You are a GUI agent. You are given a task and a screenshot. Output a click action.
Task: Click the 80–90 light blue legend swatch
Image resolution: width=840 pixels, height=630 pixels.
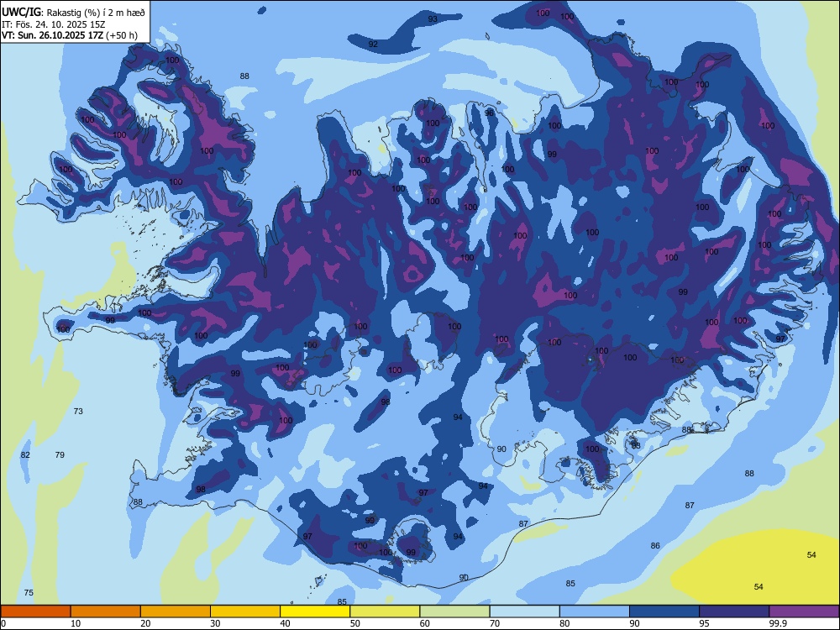[x=595, y=612]
